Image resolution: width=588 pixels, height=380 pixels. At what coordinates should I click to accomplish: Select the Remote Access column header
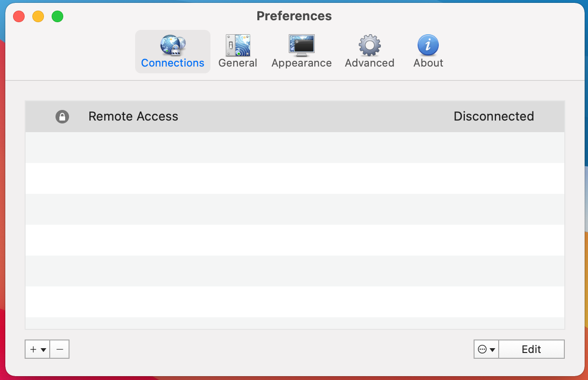[133, 116]
